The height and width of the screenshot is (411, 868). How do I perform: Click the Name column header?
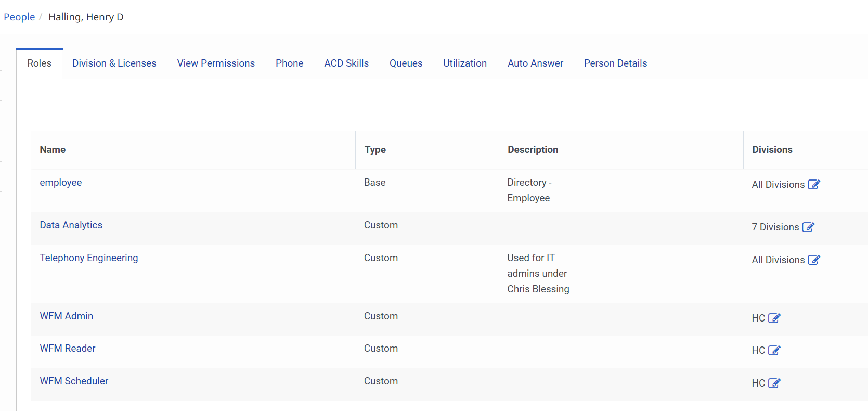coord(53,150)
